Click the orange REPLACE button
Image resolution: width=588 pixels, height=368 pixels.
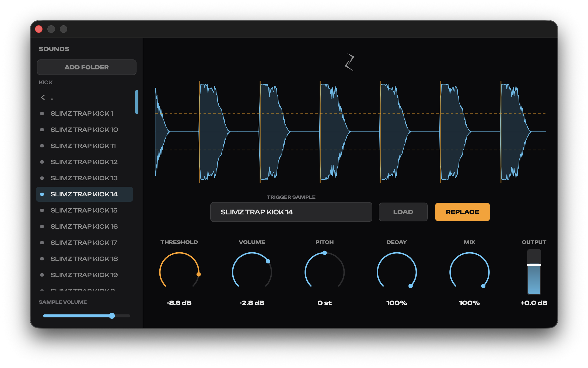[462, 212]
